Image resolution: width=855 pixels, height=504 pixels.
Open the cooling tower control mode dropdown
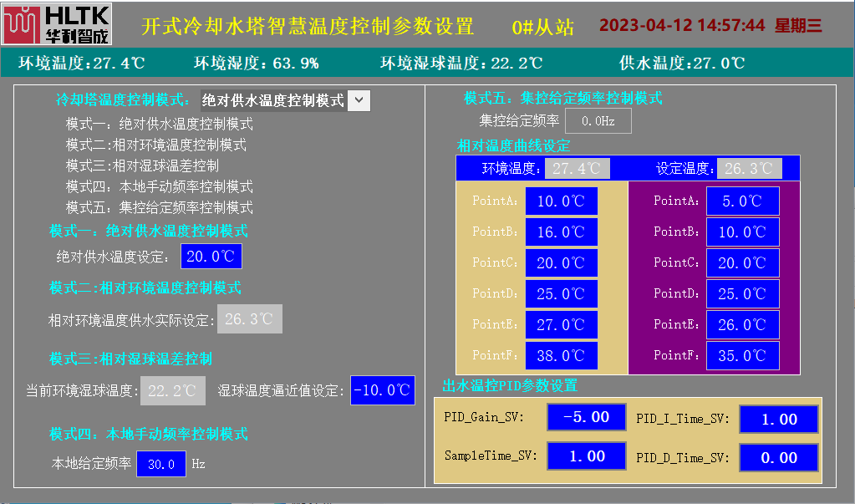point(284,100)
